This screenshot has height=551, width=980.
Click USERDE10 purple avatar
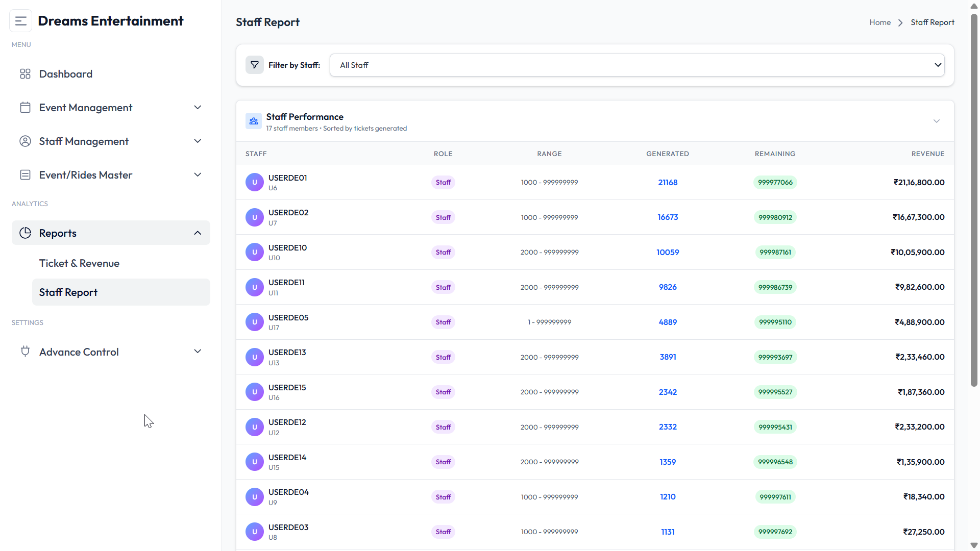tap(255, 252)
